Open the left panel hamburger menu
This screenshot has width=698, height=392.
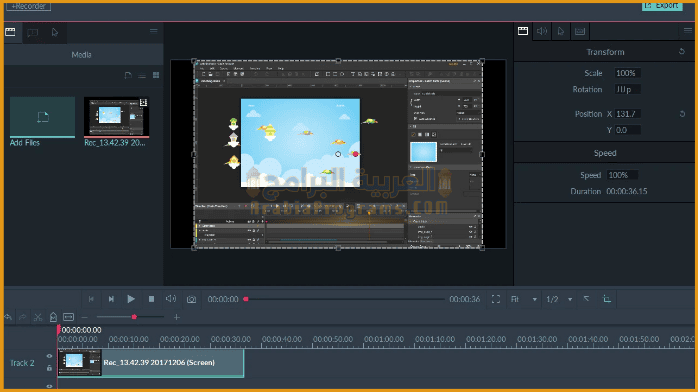(x=154, y=31)
